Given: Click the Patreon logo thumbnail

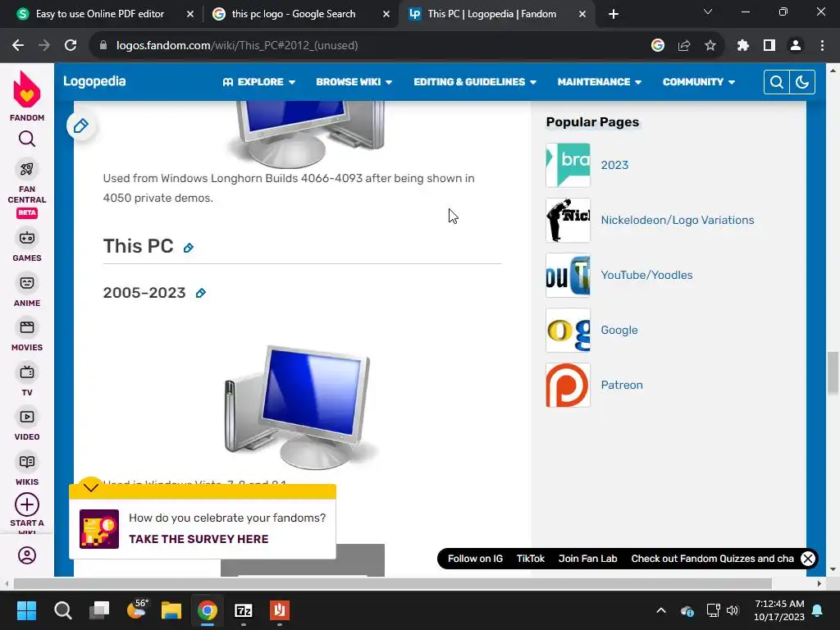Looking at the screenshot, I should tap(568, 386).
